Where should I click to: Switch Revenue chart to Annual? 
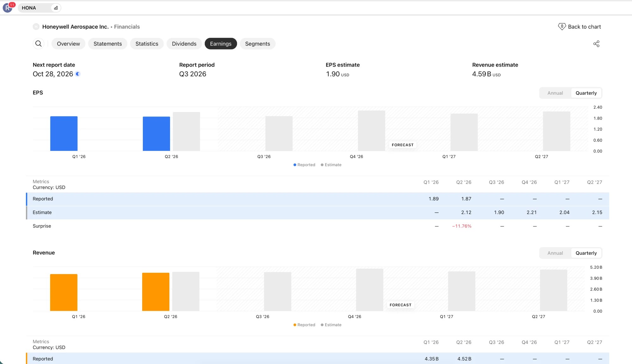(555, 253)
